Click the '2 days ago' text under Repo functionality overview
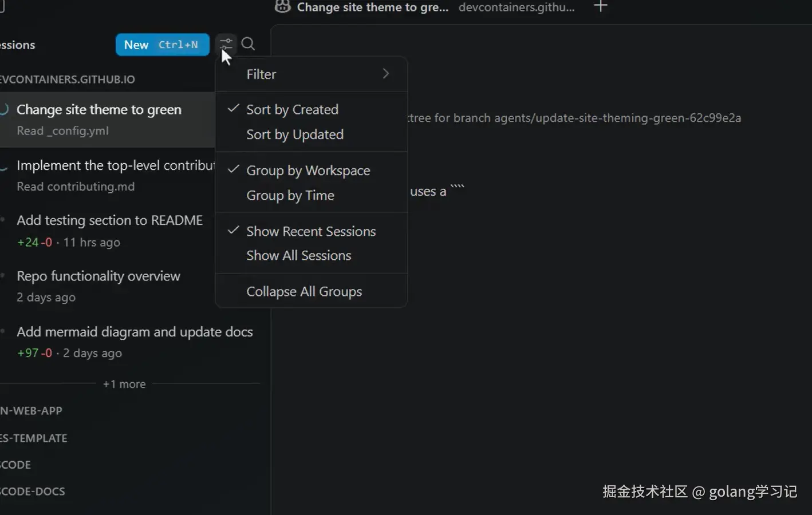The height and width of the screenshot is (515, 812). [46, 298]
